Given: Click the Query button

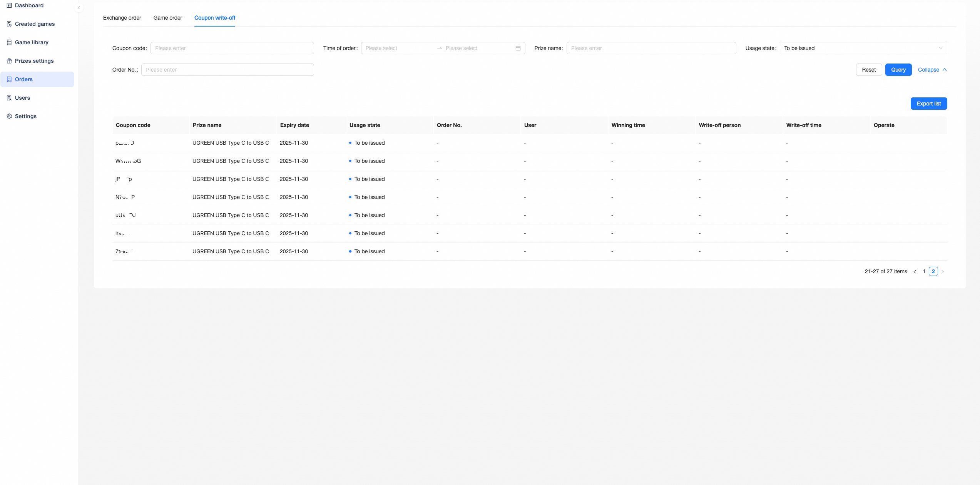Looking at the screenshot, I should click(898, 70).
